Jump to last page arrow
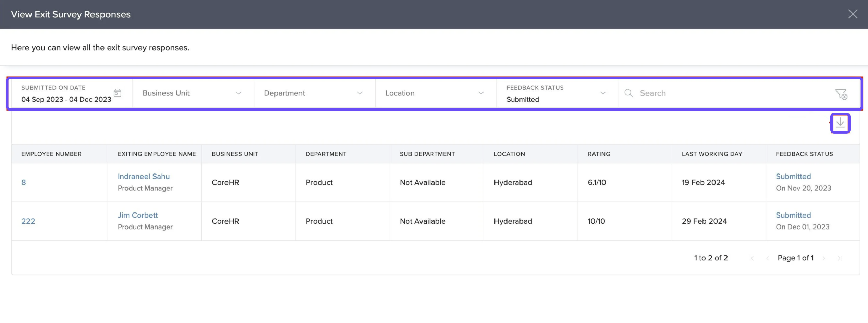868x323 pixels. (839, 258)
